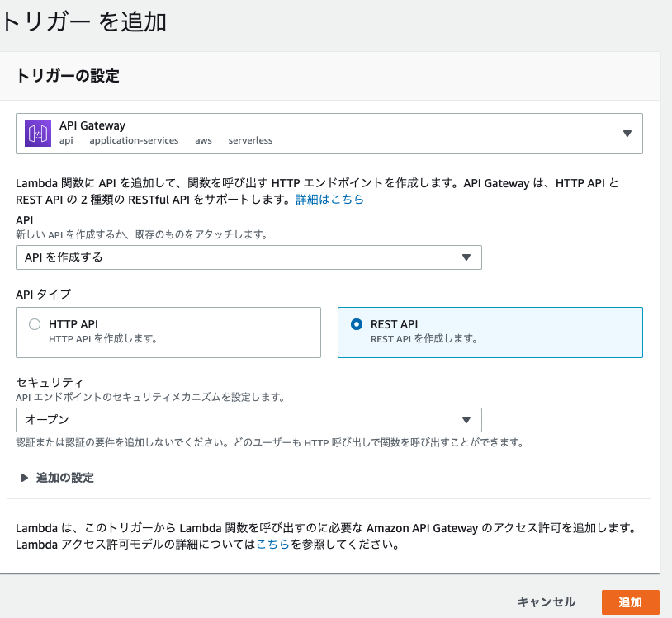
Task: Click the orange 追加 button
Action: [631, 602]
